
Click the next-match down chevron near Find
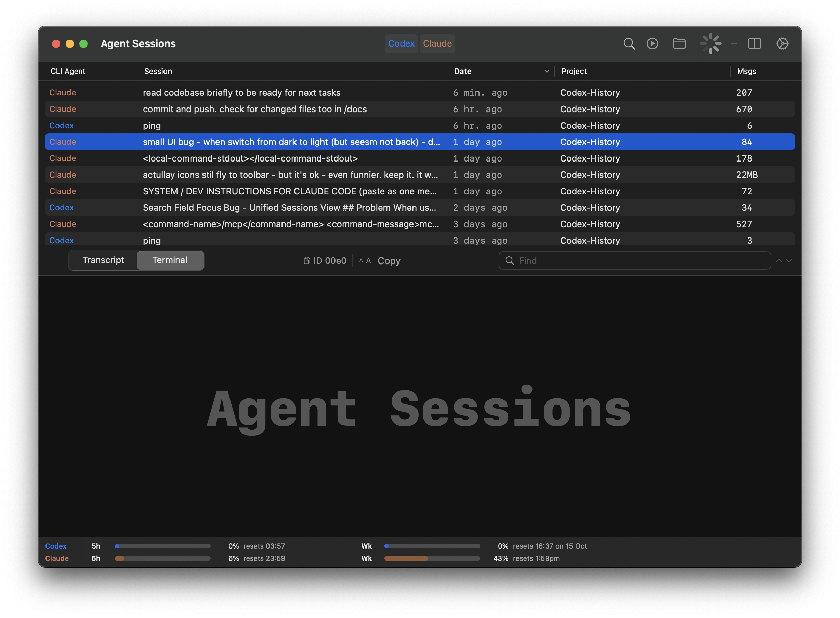tap(789, 261)
